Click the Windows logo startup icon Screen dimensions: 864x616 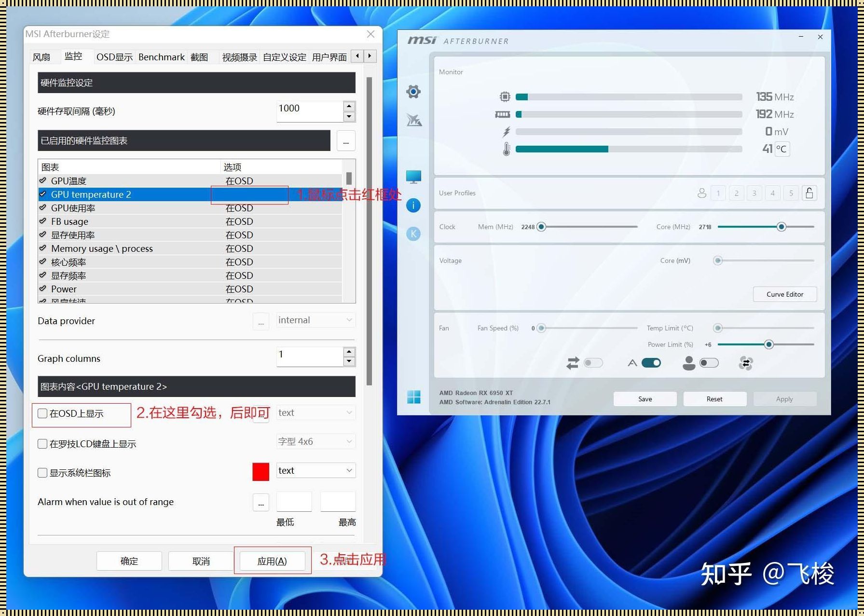pos(414,397)
